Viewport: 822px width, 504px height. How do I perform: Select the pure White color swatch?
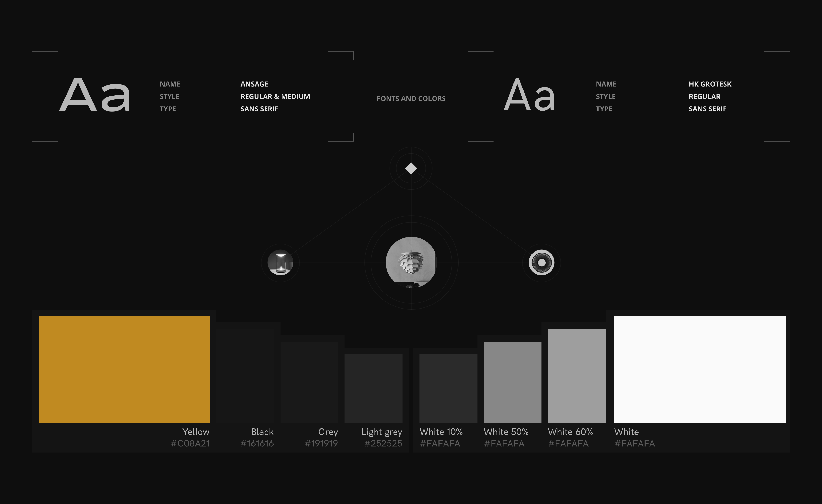click(699, 369)
